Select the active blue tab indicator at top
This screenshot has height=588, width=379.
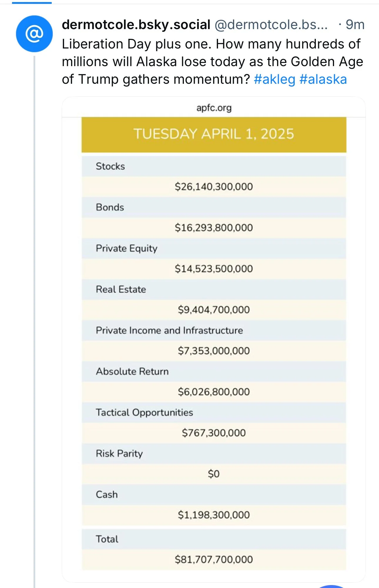click(32, 3)
